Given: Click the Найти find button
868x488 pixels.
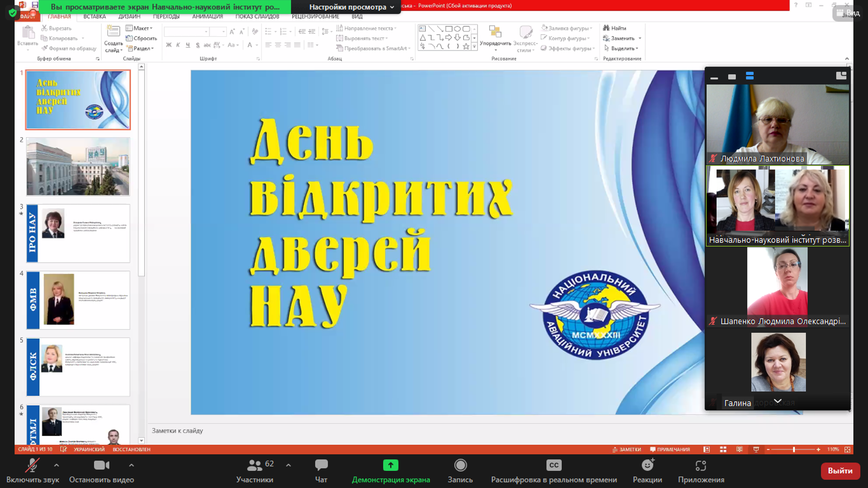Looking at the screenshot, I should 615,28.
